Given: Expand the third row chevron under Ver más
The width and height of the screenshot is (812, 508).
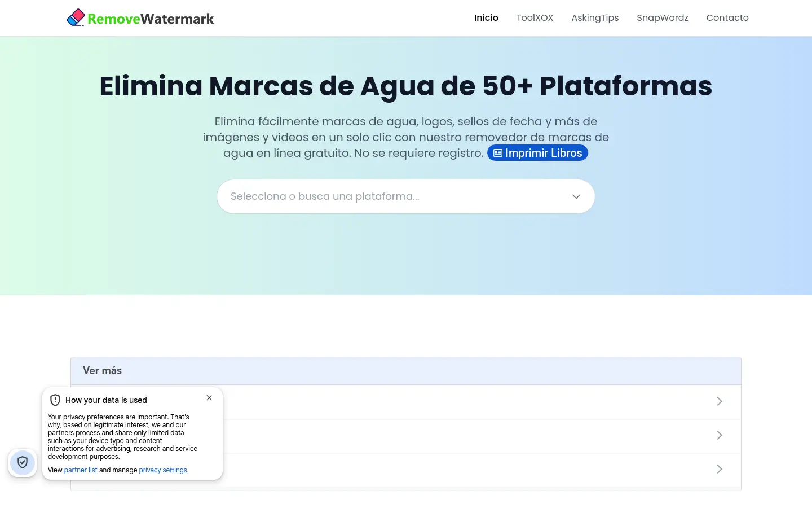Looking at the screenshot, I should point(720,469).
